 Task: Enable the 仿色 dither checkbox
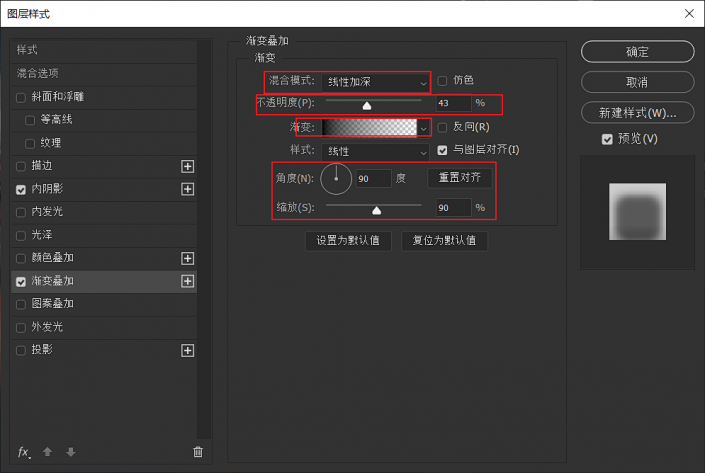click(x=443, y=81)
